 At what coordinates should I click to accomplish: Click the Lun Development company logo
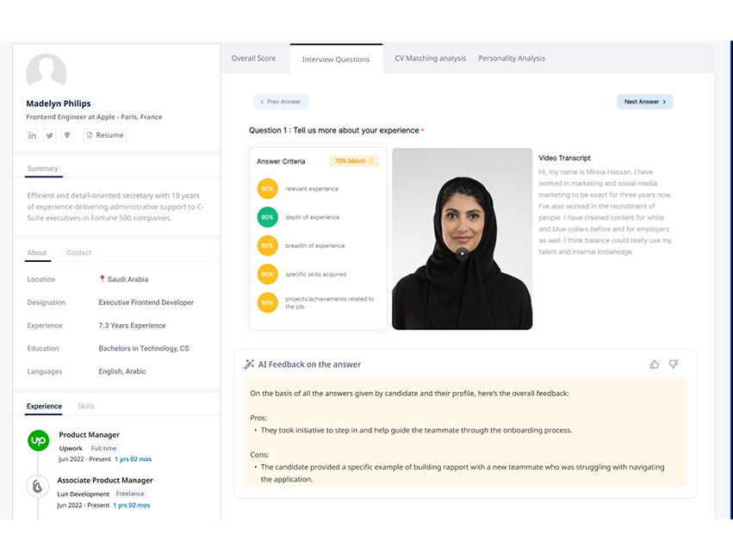pyautogui.click(x=38, y=486)
